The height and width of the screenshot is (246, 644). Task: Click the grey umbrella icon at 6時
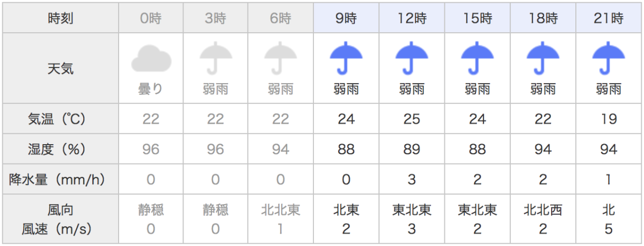click(x=281, y=59)
